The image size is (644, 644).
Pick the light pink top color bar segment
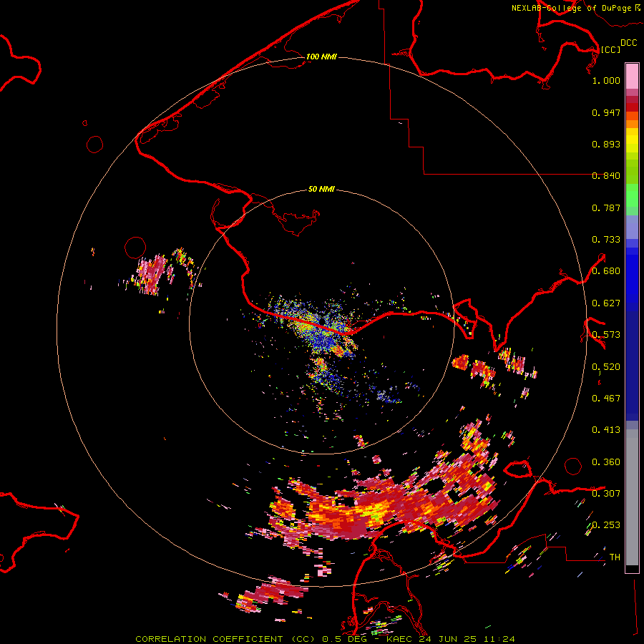[632, 77]
